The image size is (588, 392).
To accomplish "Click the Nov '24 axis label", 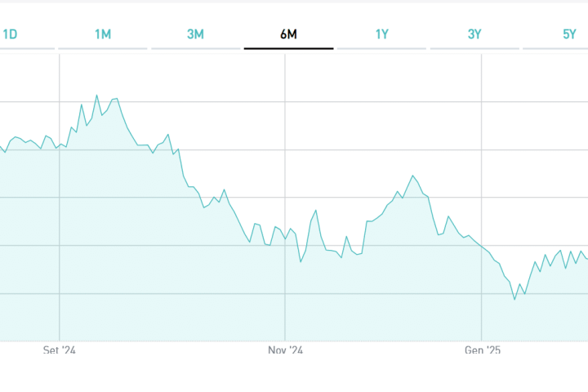I will [285, 350].
